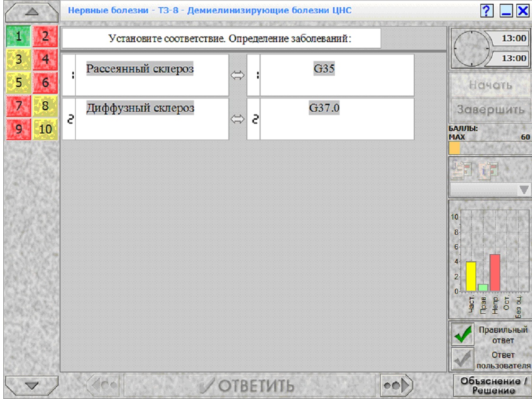Close the test window
The image size is (532, 399).
tap(523, 11)
